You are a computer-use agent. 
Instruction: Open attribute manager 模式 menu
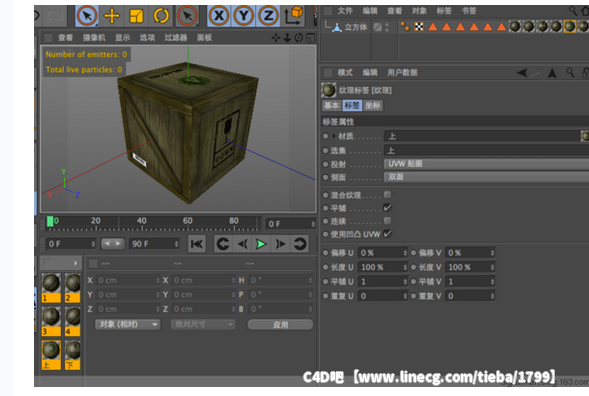coord(345,73)
